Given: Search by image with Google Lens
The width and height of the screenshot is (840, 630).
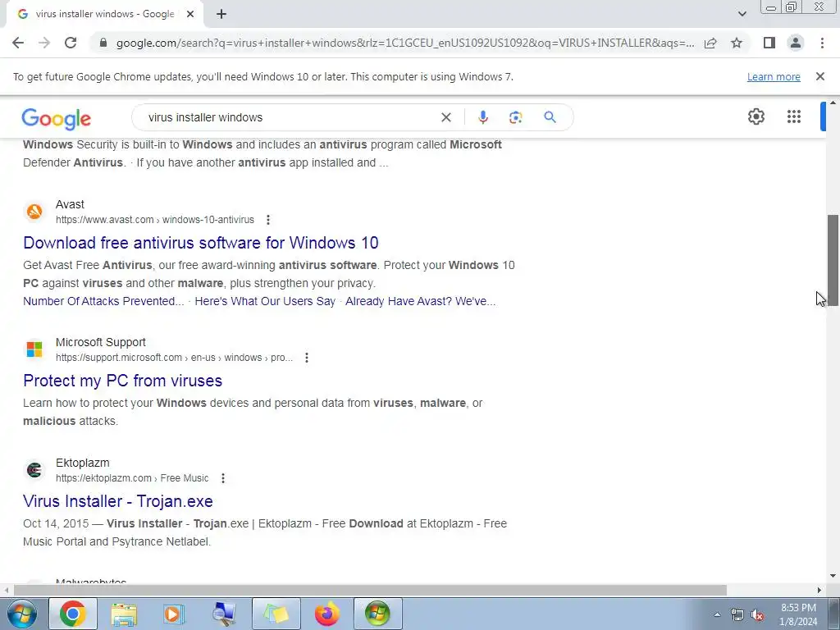Looking at the screenshot, I should coord(515,117).
